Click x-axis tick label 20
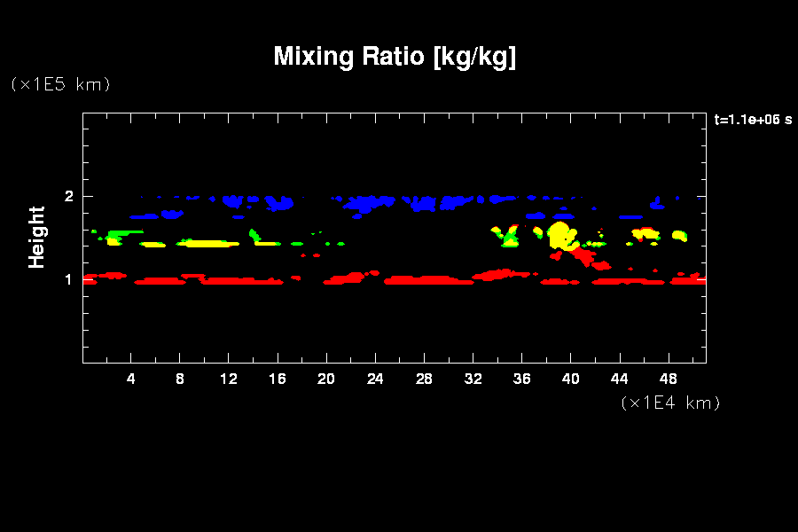 326,379
